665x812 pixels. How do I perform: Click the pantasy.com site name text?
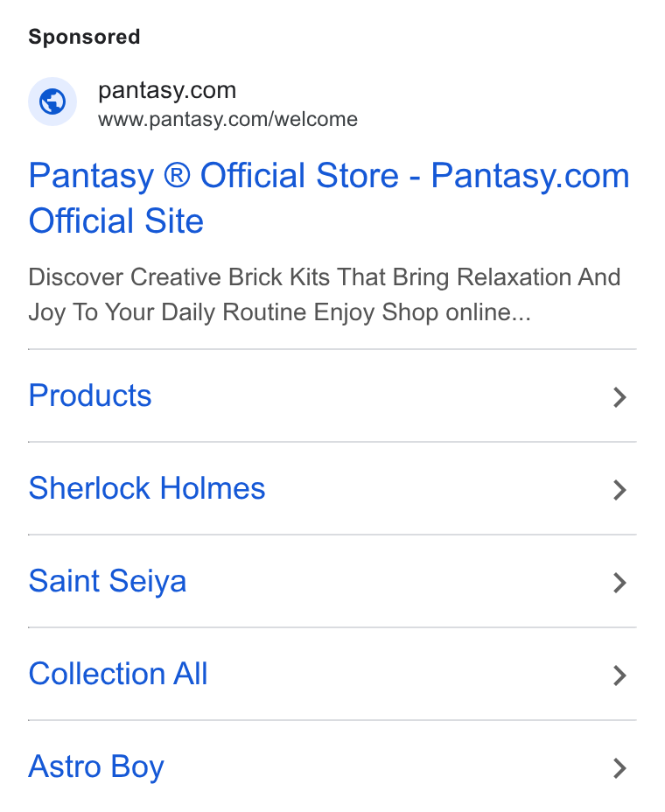pos(167,90)
